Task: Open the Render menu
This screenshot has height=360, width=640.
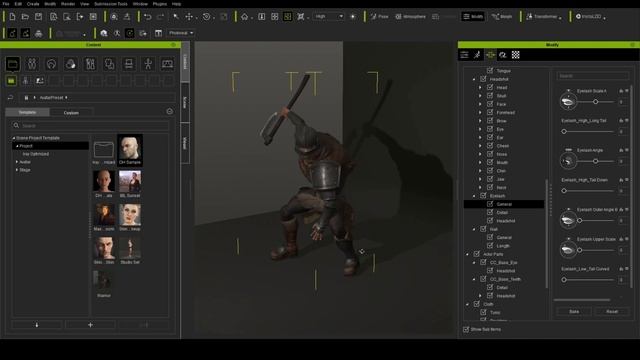Action: click(x=68, y=4)
